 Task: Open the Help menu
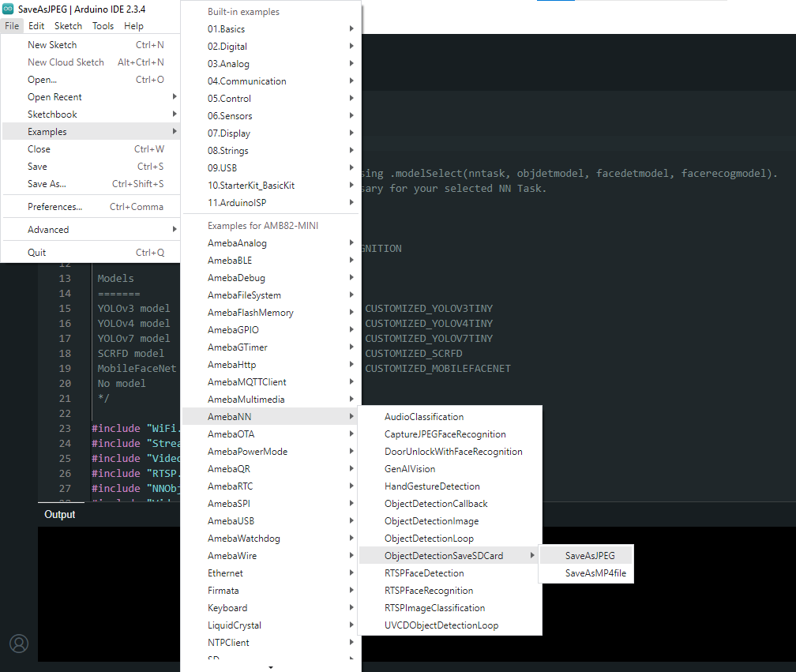click(x=133, y=26)
